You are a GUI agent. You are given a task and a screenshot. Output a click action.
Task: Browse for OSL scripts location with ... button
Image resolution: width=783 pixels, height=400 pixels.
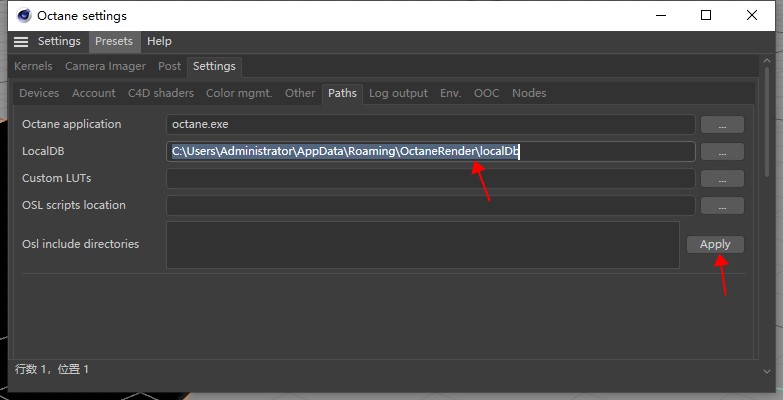click(722, 206)
